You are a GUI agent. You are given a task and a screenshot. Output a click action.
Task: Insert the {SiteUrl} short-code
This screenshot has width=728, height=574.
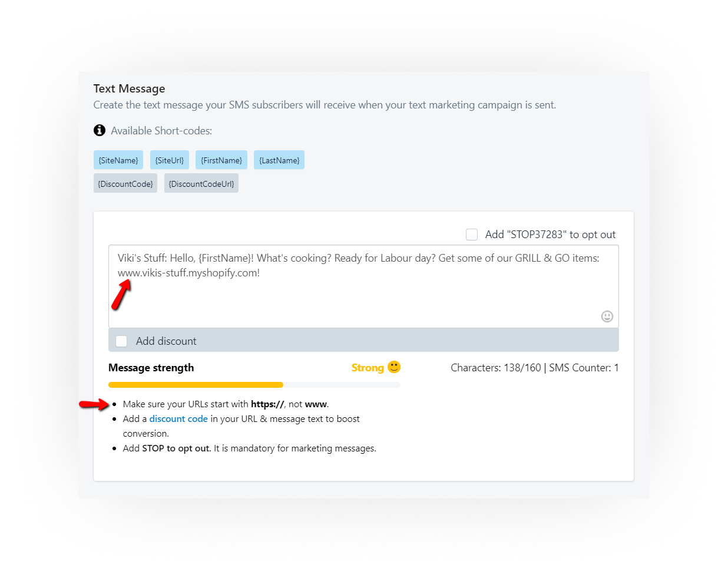click(170, 160)
